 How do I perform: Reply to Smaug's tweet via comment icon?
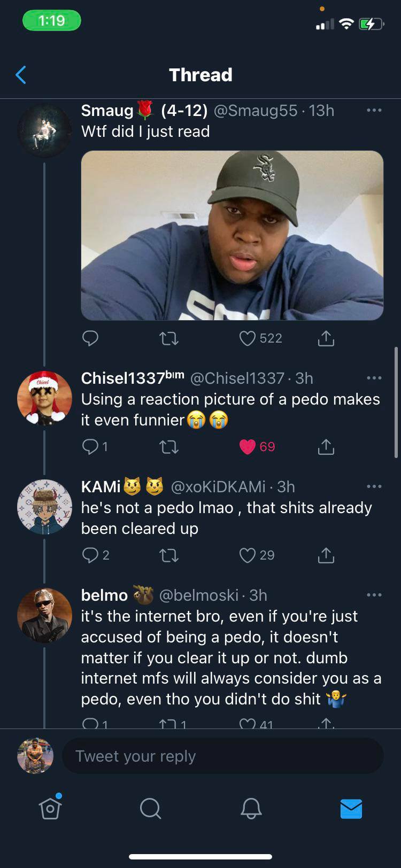90,338
